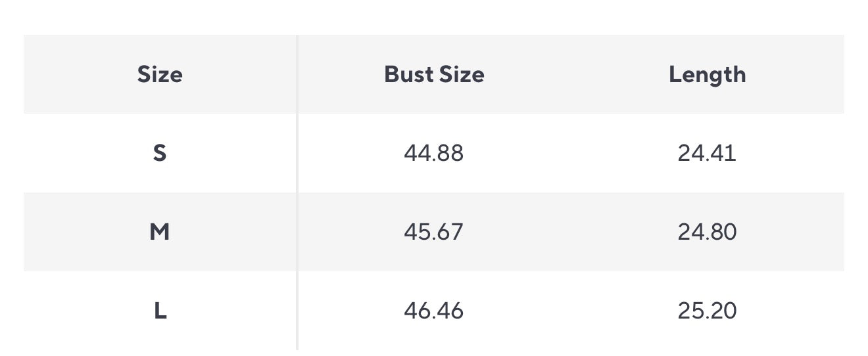Click the 45.67 bust size value
Image resolution: width=868 pixels, height=356 pixels.
coord(433,232)
